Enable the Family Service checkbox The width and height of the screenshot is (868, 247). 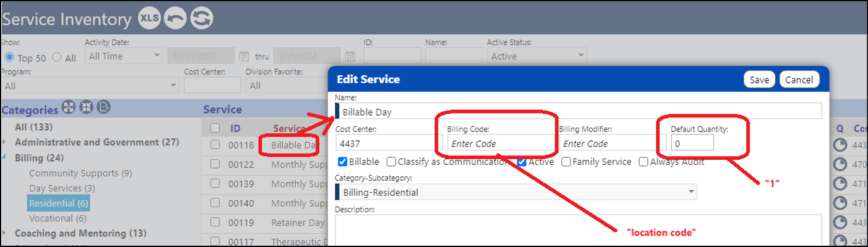(x=566, y=162)
